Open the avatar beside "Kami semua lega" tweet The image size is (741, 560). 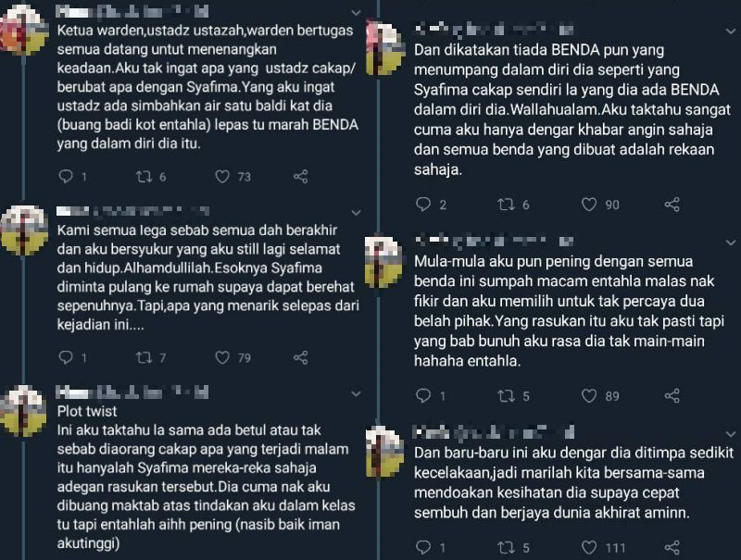tap(25, 230)
